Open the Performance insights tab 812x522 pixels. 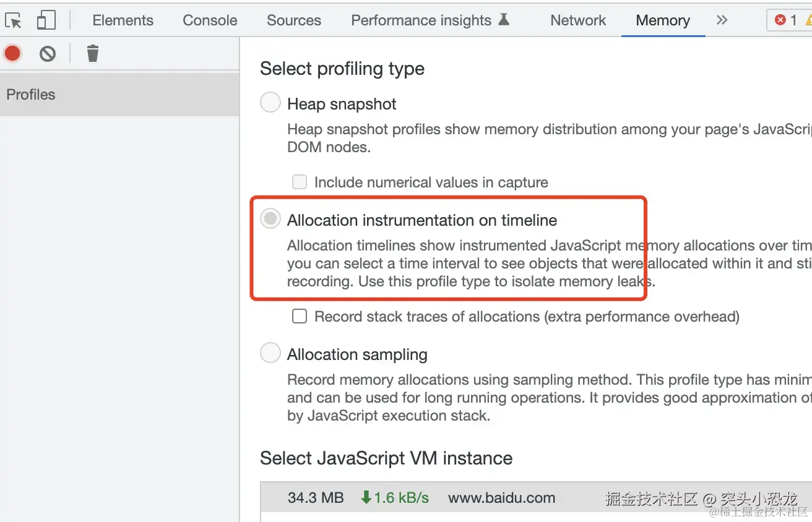421,20
